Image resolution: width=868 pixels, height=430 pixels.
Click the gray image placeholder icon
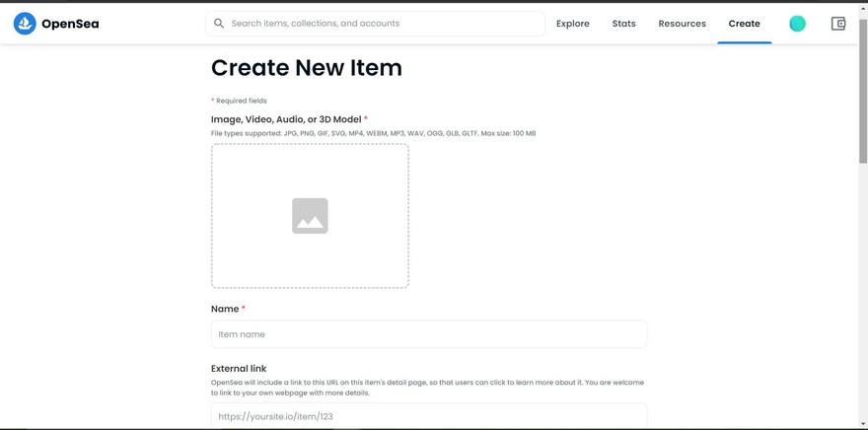click(310, 216)
